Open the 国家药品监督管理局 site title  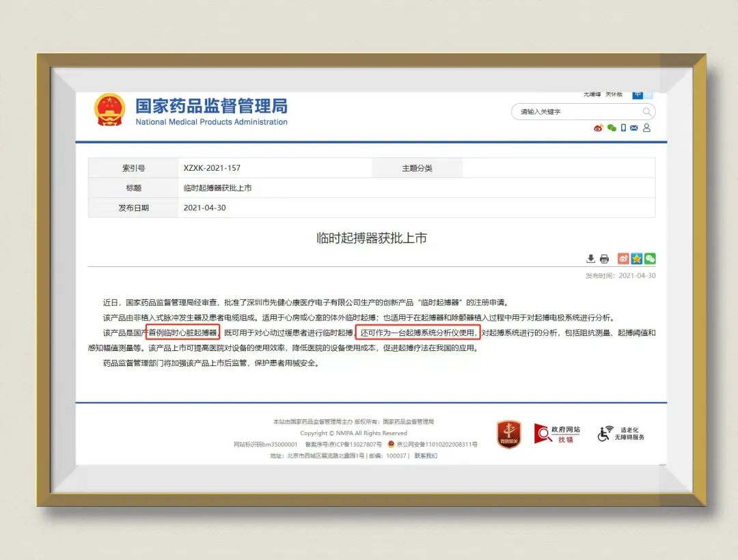point(211,106)
